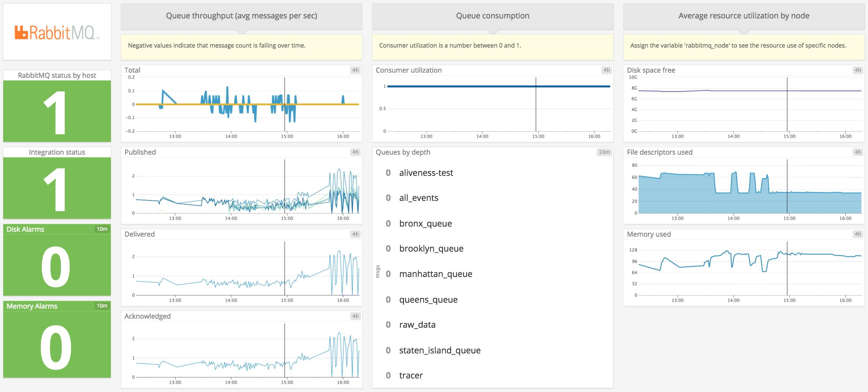This screenshot has height=392, width=868.
Task: Select the aliveness-test queue
Action: pyautogui.click(x=427, y=173)
